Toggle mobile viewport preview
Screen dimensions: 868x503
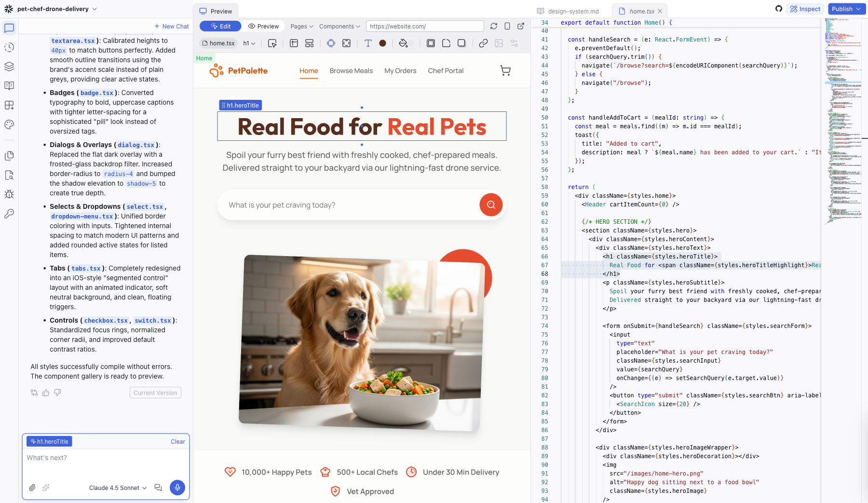(x=507, y=26)
